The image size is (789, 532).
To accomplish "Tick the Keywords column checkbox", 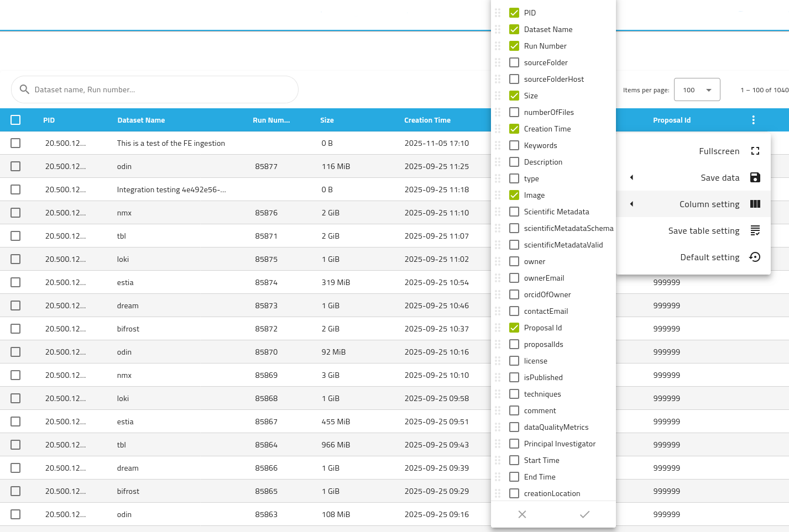I will pyautogui.click(x=514, y=145).
